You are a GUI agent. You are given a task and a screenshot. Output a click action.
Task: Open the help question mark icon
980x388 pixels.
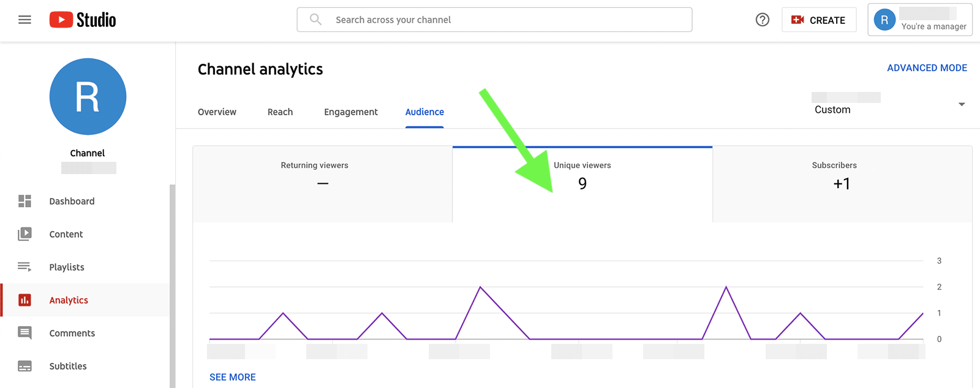point(762,20)
